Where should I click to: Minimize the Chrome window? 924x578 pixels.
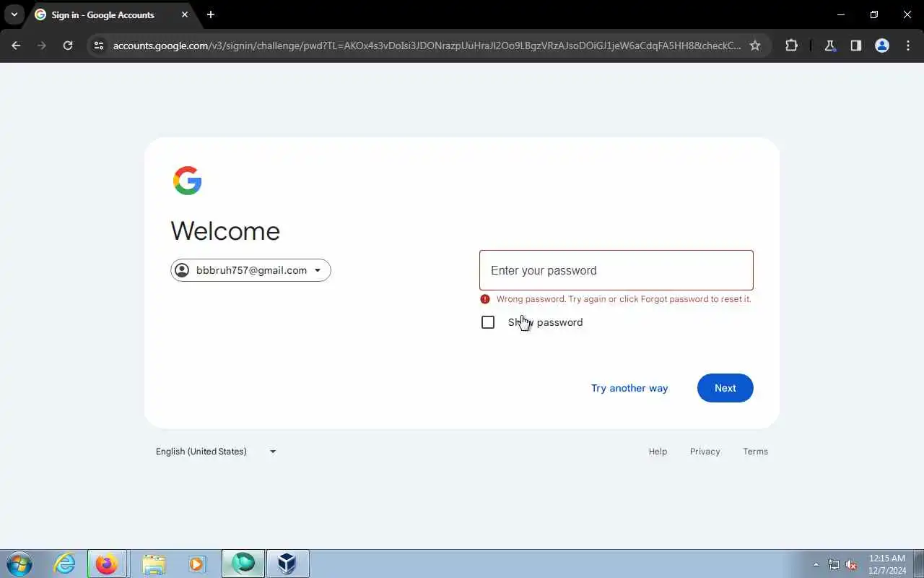coord(841,14)
